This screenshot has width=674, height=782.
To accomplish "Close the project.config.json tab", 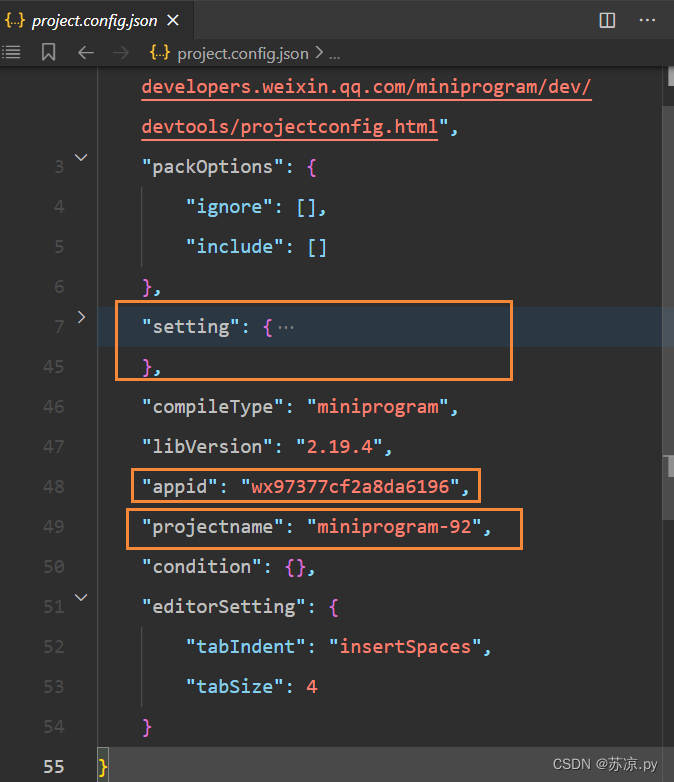I will click(173, 20).
